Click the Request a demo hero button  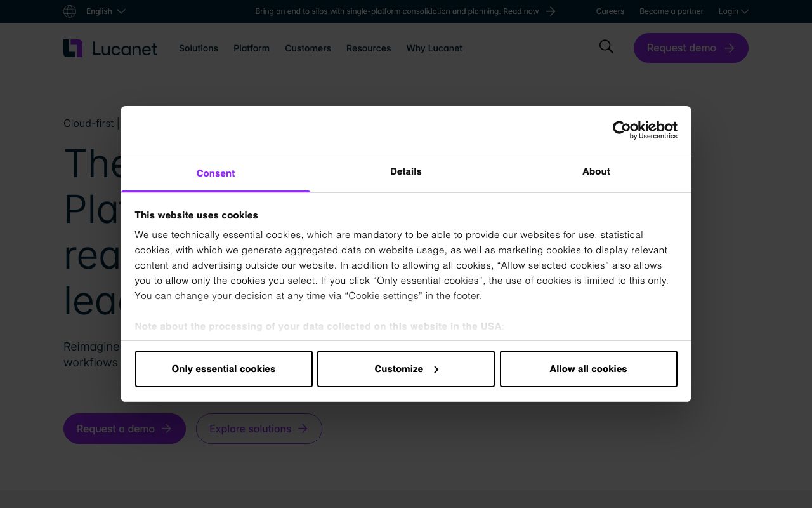pyautogui.click(x=124, y=429)
